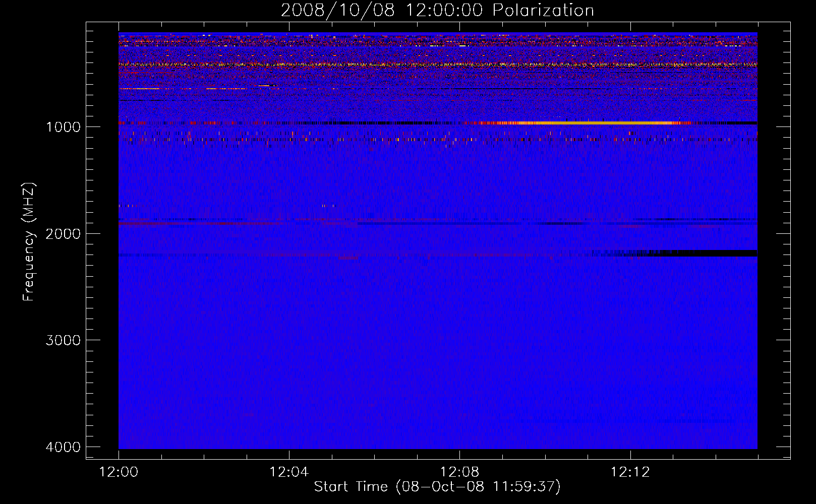Click the 4000 frequency tick label
The image size is (816, 504).
63,447
